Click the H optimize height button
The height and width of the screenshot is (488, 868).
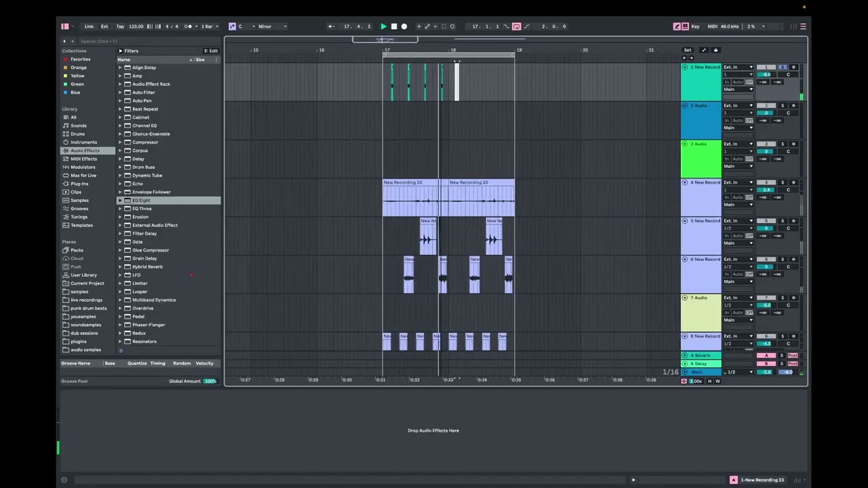pyautogui.click(x=710, y=381)
